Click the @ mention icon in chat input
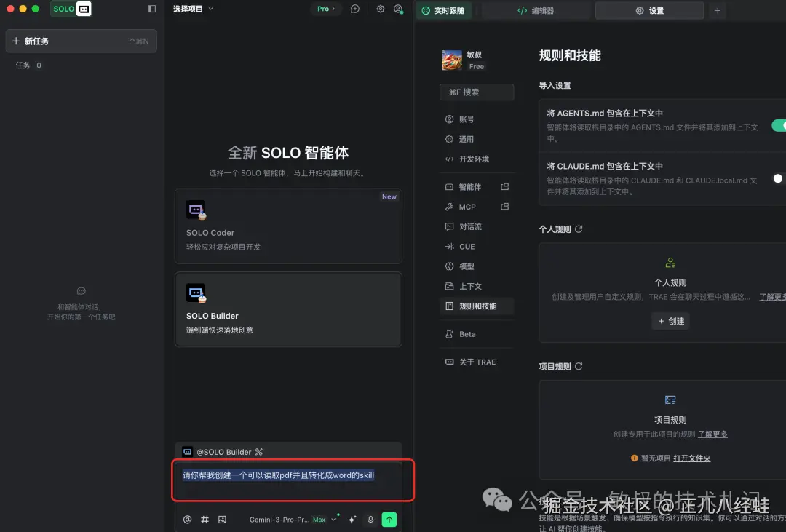Image resolution: width=786 pixels, height=532 pixels. point(188,519)
